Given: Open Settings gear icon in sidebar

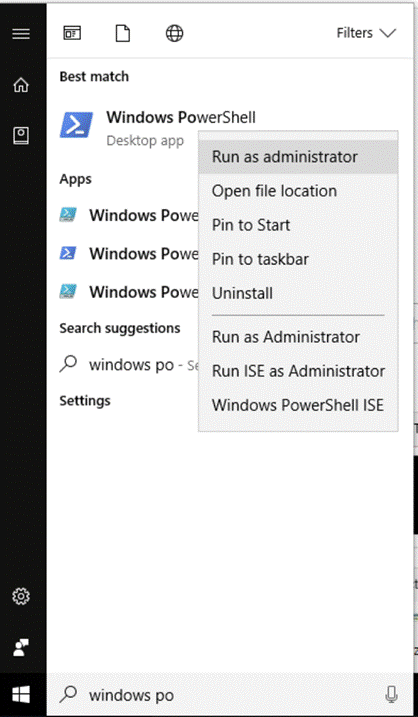Looking at the screenshot, I should pyautogui.click(x=21, y=596).
